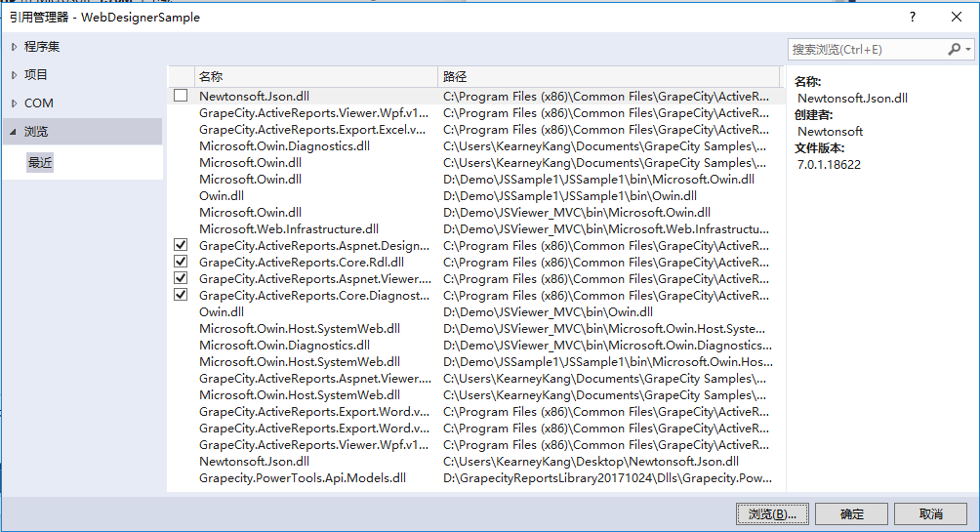Sort by the 路径 column header
980x532 pixels.
coord(608,76)
